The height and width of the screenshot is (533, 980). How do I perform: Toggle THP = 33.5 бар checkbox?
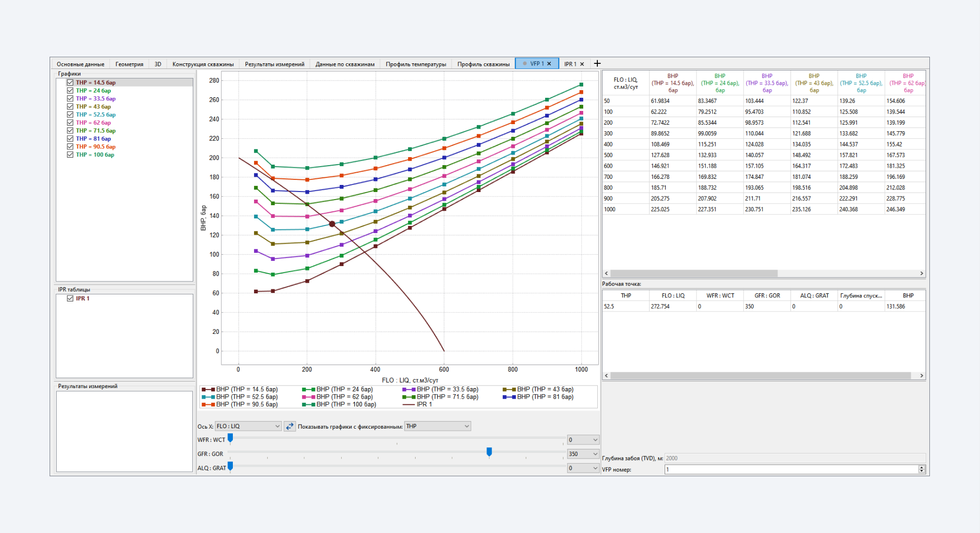point(70,99)
